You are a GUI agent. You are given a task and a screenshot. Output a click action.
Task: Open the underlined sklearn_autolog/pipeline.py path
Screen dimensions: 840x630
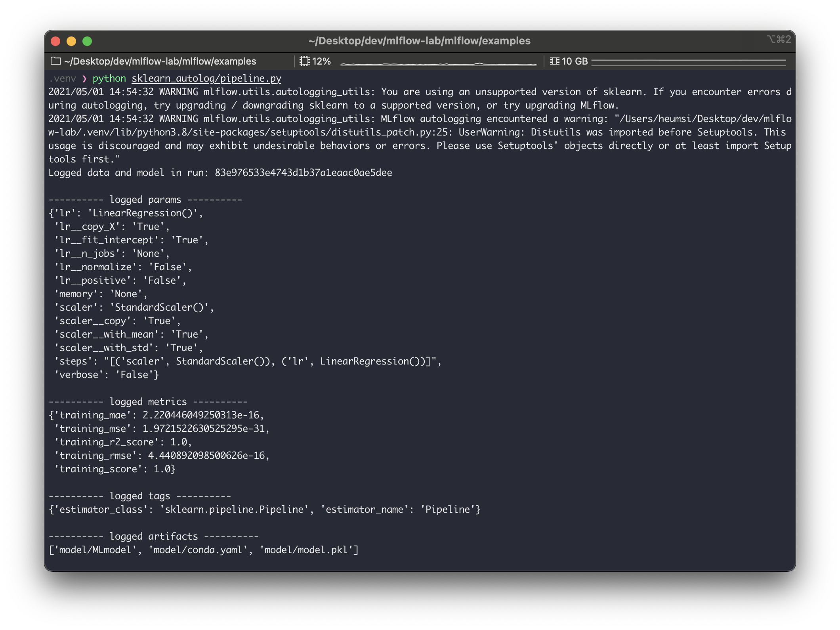tap(206, 78)
